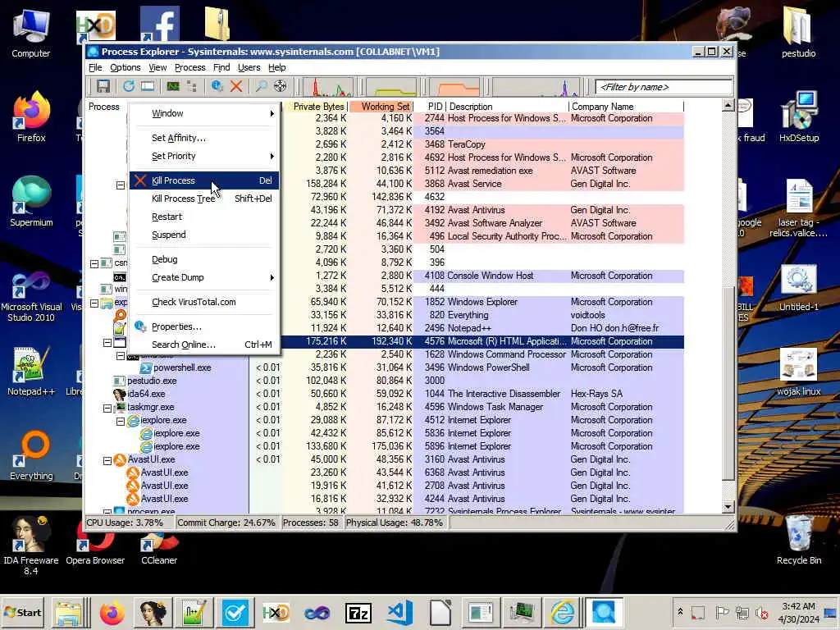This screenshot has height=630, width=840.
Task: Click the physical memory orange mini graph
Action: click(454, 87)
